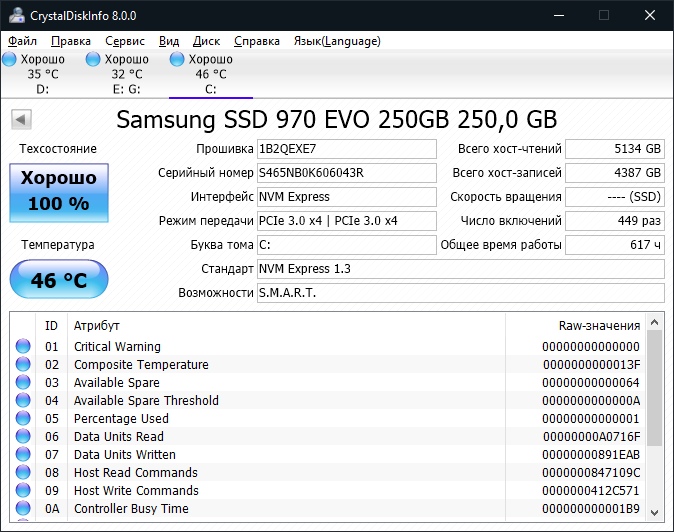Open the Вид menu
Viewport: 674px width, 532px height.
click(x=169, y=41)
